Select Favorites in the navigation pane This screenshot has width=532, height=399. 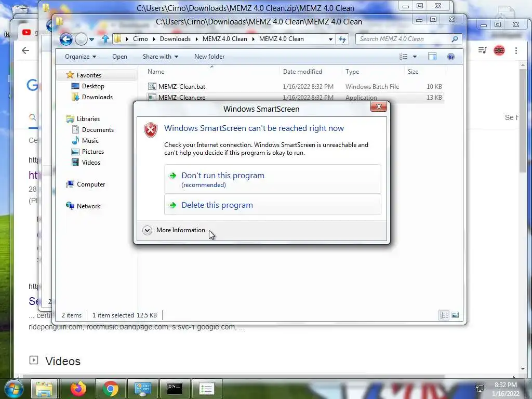coord(89,75)
